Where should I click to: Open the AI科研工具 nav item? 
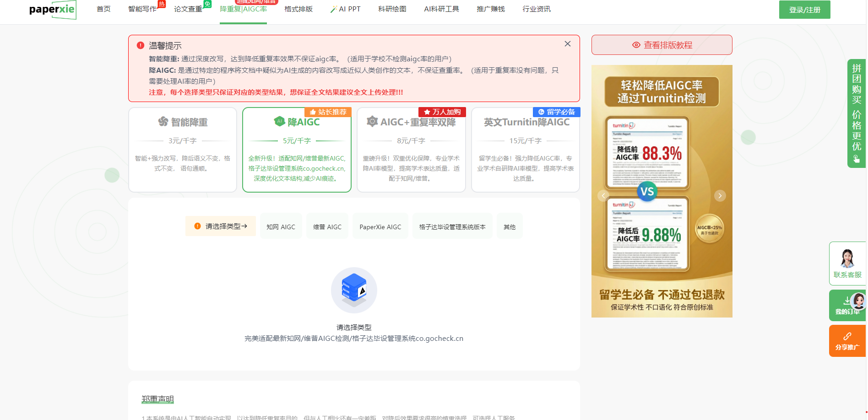[x=441, y=9]
